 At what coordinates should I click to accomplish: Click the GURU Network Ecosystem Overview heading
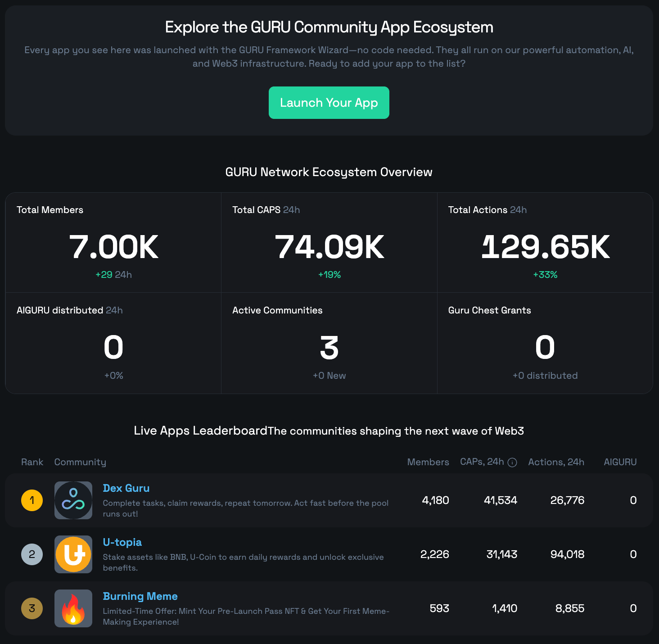coord(329,172)
